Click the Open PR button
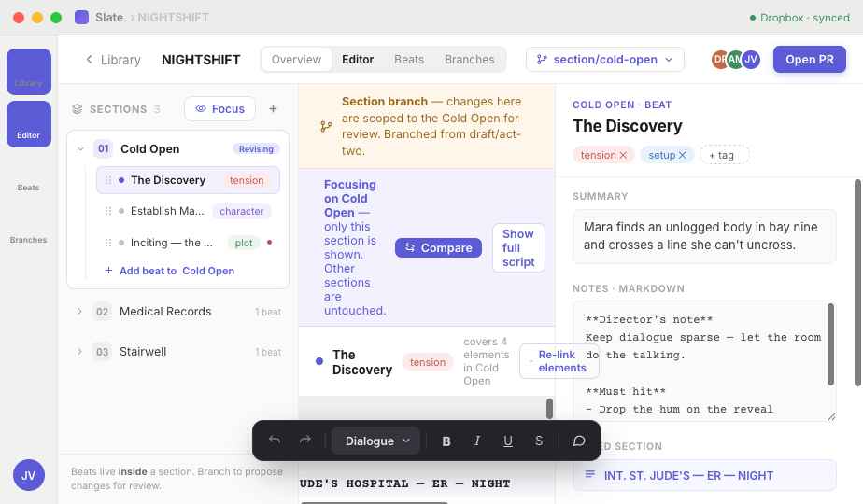The height and width of the screenshot is (504, 863). click(809, 60)
